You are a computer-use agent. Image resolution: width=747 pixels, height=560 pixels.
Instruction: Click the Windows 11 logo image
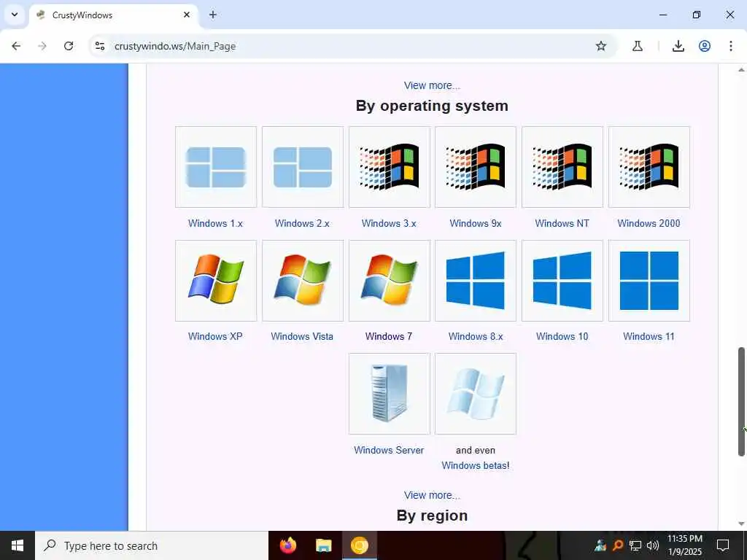(649, 281)
